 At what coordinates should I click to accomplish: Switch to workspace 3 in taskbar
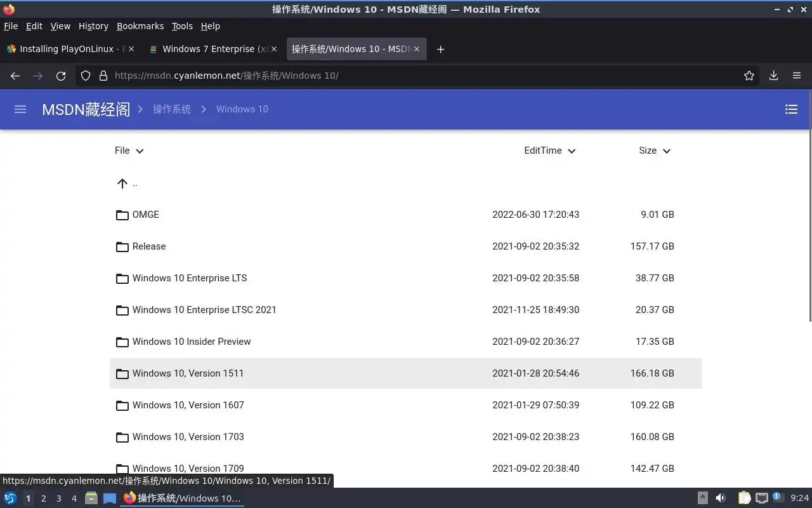(x=58, y=498)
